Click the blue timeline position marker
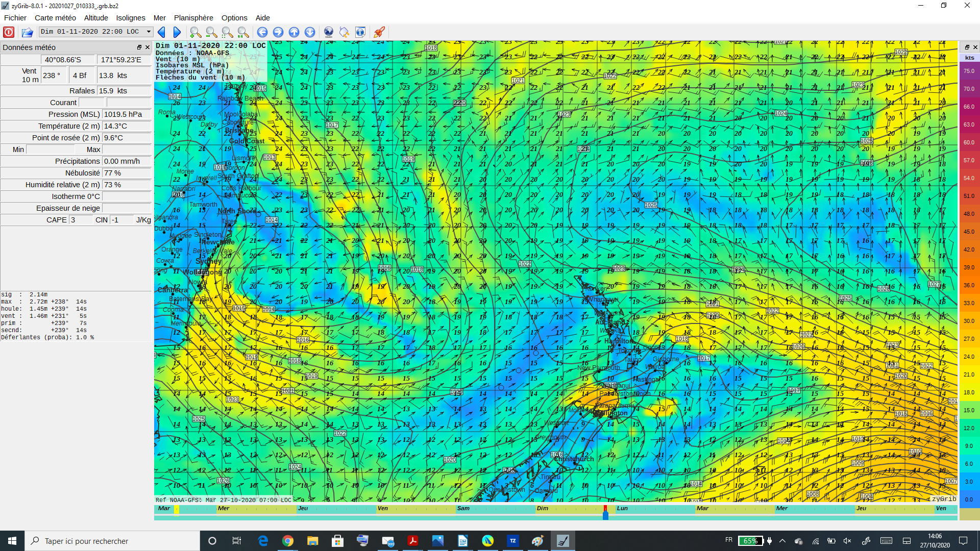The height and width of the screenshot is (551, 980). (x=605, y=515)
